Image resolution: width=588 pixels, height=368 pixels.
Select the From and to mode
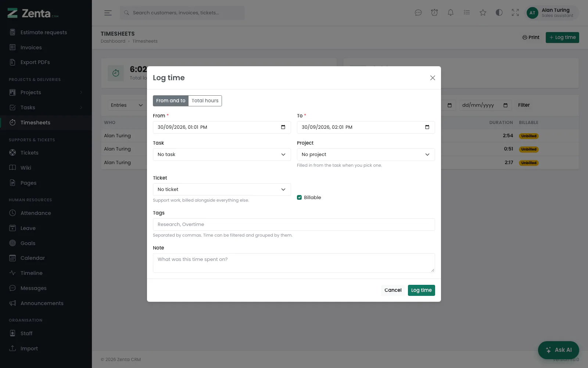[x=171, y=101]
